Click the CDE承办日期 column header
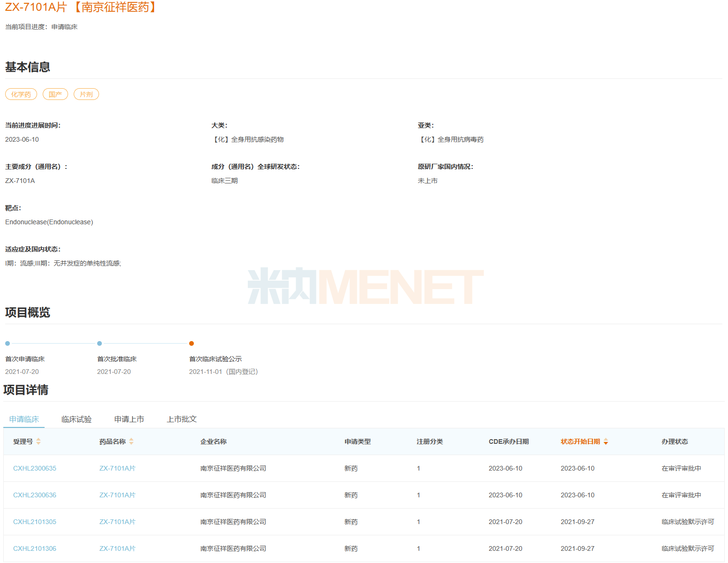Screen dimensions: 728x563 [509, 441]
